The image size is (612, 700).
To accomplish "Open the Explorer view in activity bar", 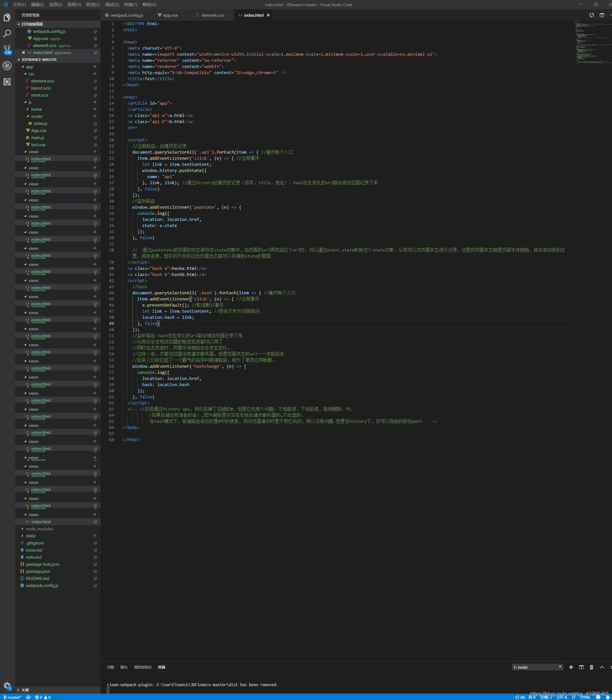I will coord(7,18).
